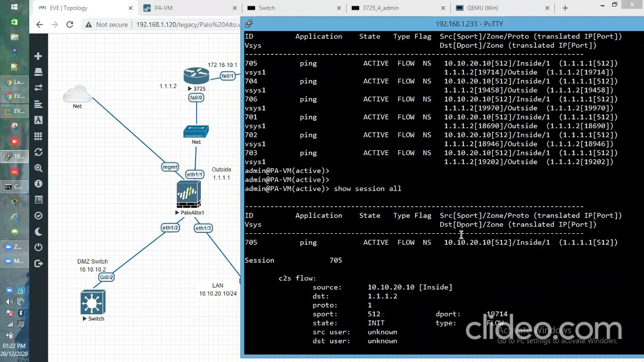This screenshot has height=362, width=644.
Task: Click the fa0/1 interface label
Action: [228, 76]
